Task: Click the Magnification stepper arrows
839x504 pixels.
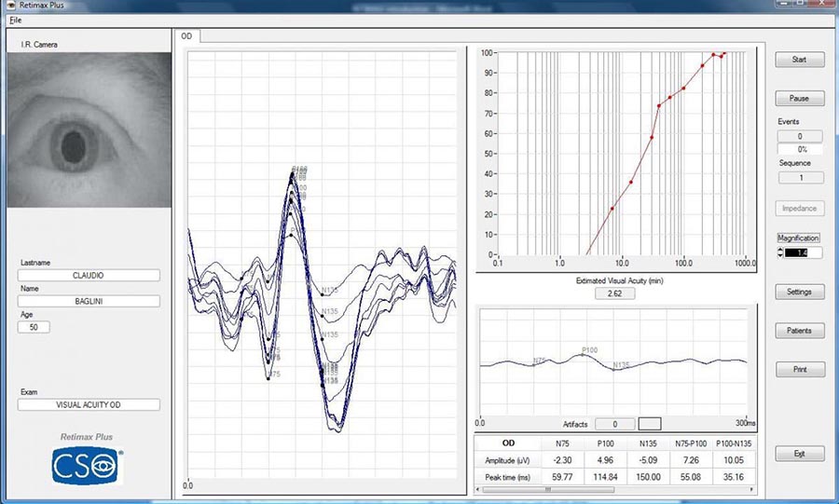Action: (x=781, y=252)
